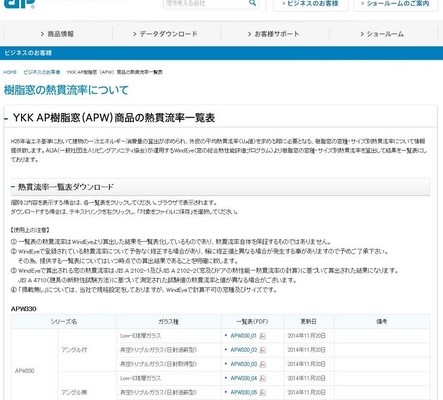Click the 【使用上の注意】 heading text
Viewport: 443px width, 400px height.
[30, 230]
